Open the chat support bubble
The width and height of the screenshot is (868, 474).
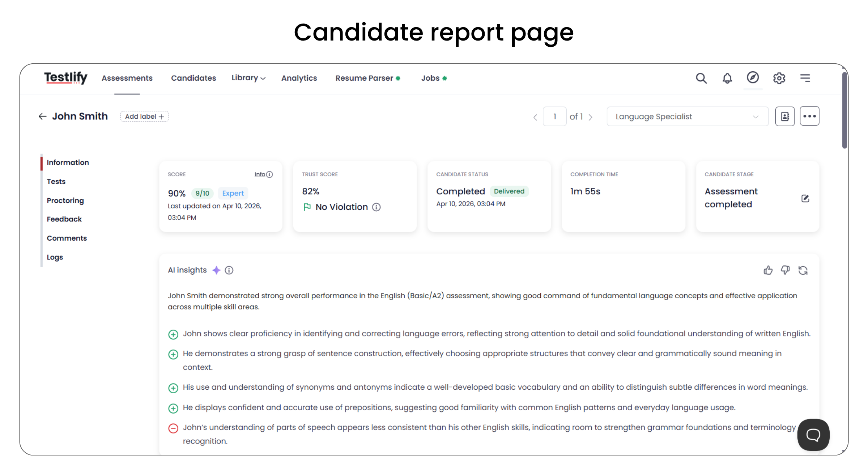[813, 435]
